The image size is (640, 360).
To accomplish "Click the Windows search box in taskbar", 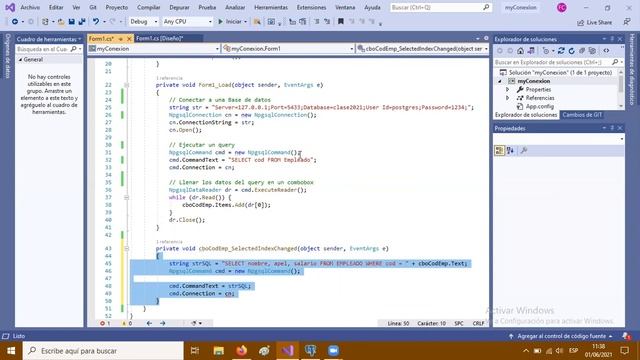I will pyautogui.click(x=103, y=351).
